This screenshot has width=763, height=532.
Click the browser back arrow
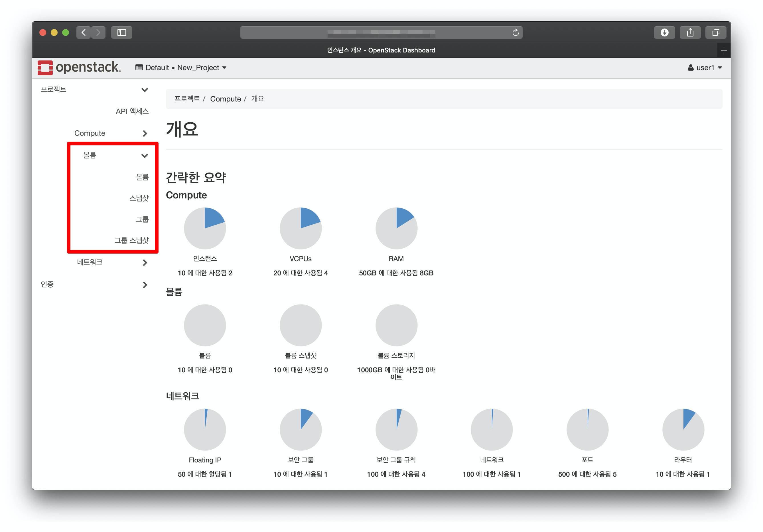click(84, 32)
